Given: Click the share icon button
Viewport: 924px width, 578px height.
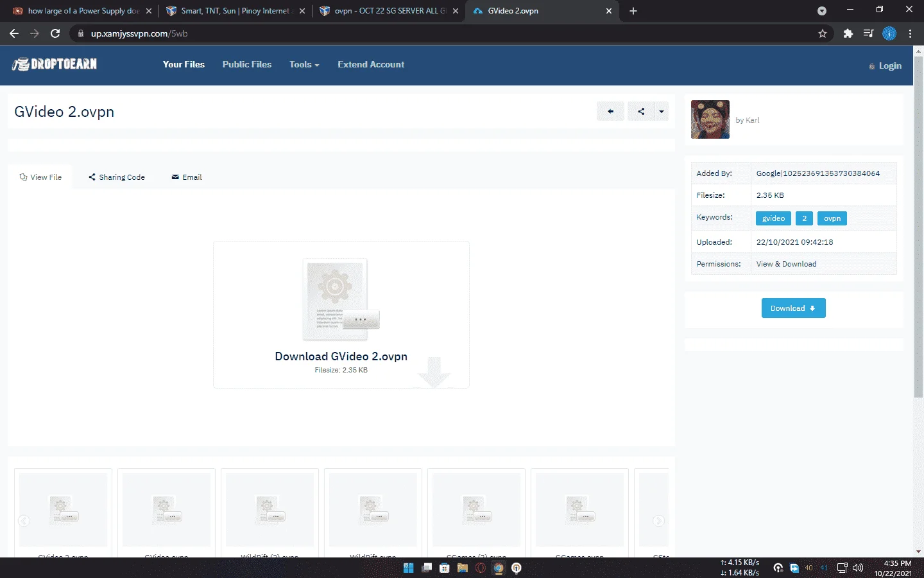Looking at the screenshot, I should pos(641,111).
